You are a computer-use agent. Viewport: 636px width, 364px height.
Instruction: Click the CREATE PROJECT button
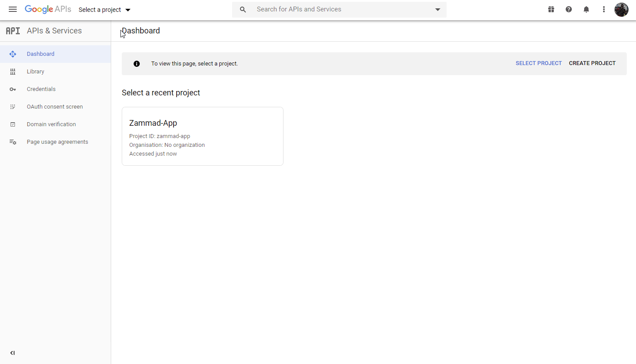(592, 63)
